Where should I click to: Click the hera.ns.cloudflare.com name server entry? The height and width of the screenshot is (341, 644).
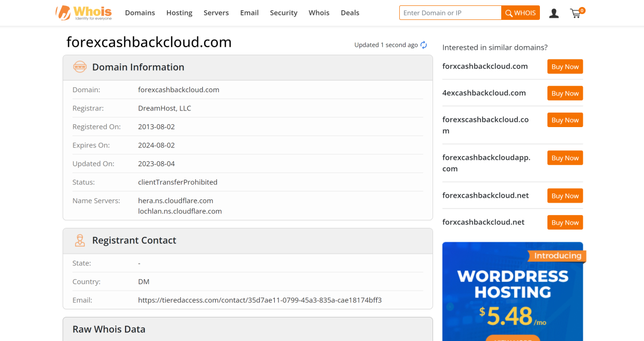[x=175, y=200]
